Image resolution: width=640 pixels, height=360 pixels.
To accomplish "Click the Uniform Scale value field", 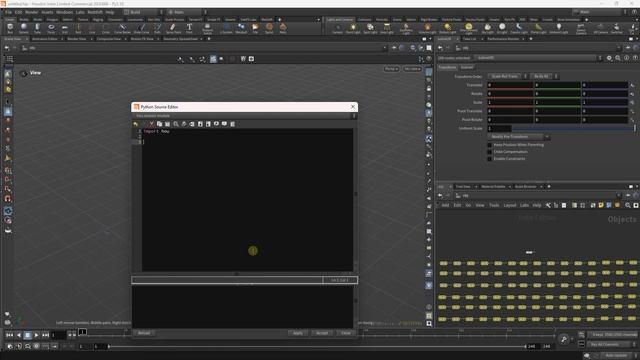I will tap(499, 128).
